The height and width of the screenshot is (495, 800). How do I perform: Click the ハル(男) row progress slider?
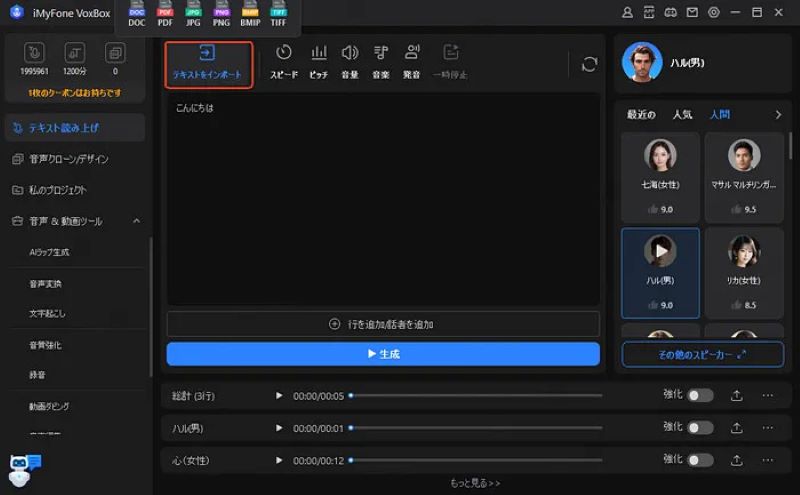point(476,428)
